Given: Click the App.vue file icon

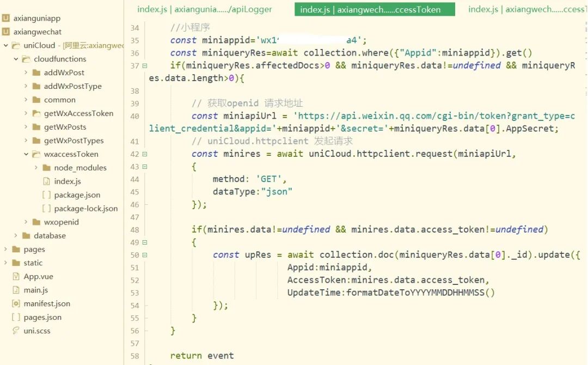Looking at the screenshot, I should [16, 276].
